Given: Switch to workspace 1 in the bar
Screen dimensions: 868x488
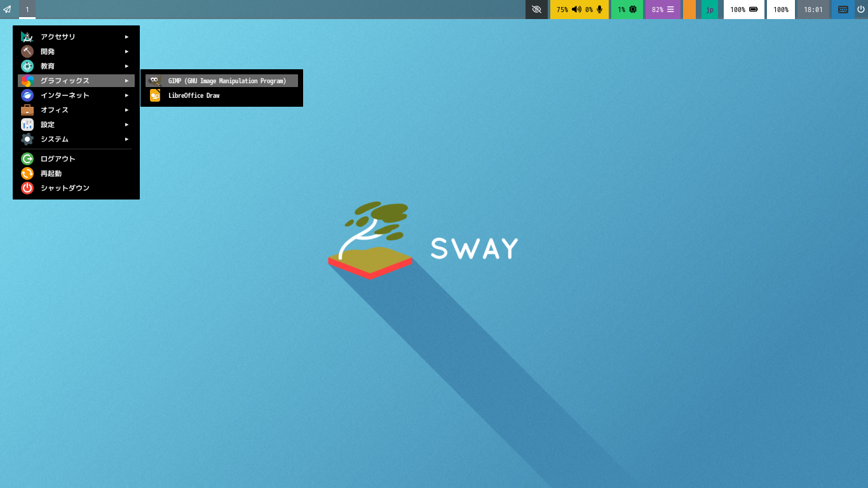Looking at the screenshot, I should pos(27,10).
